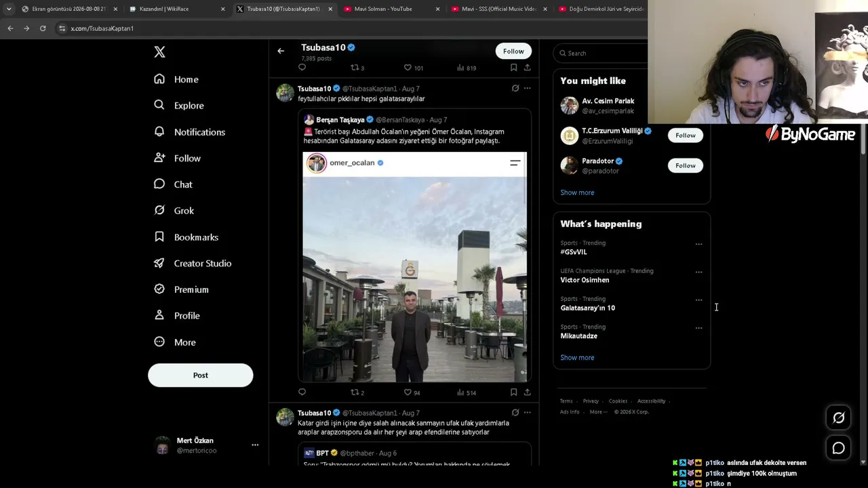Open Av. Cesim Parlak's suggested profile
The height and width of the screenshot is (488, 868).
608,101
